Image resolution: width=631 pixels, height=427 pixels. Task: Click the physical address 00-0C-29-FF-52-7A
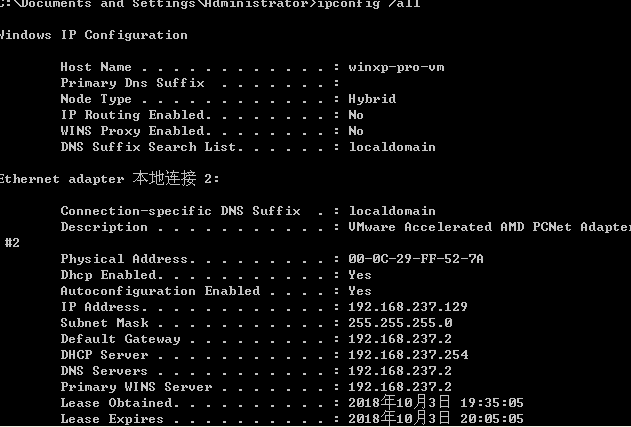416,259
